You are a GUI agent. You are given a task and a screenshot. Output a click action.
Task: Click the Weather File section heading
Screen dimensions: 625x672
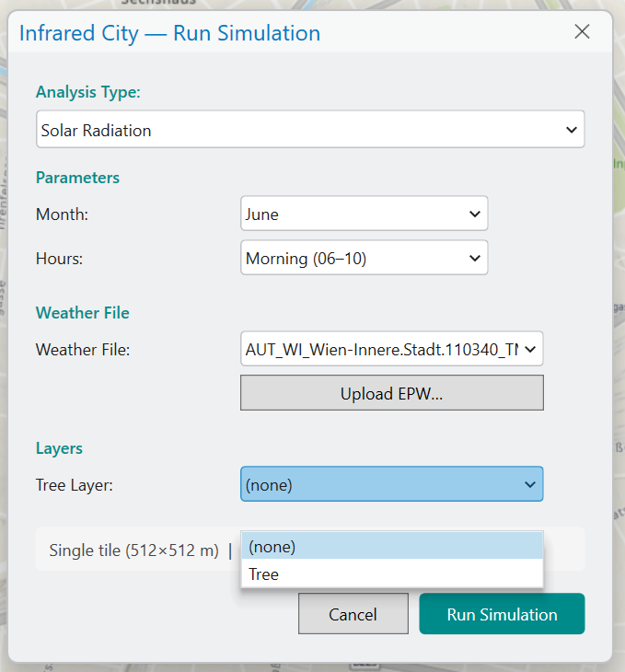click(82, 312)
